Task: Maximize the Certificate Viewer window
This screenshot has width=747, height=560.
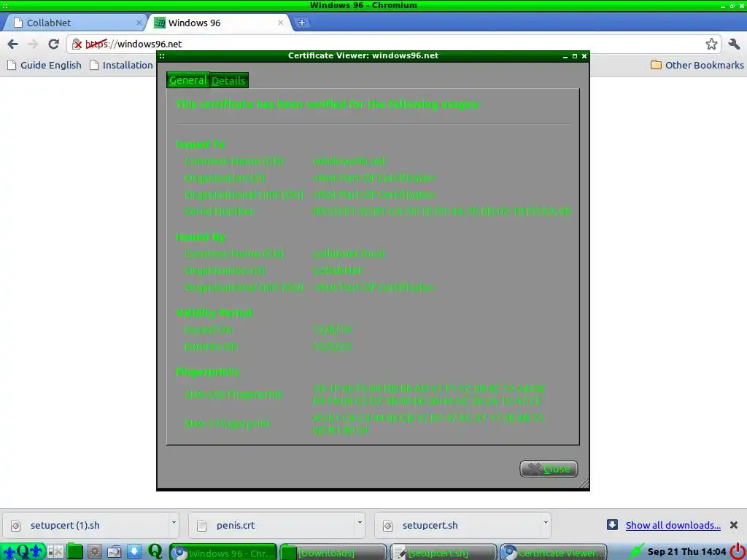Action: click(x=575, y=56)
